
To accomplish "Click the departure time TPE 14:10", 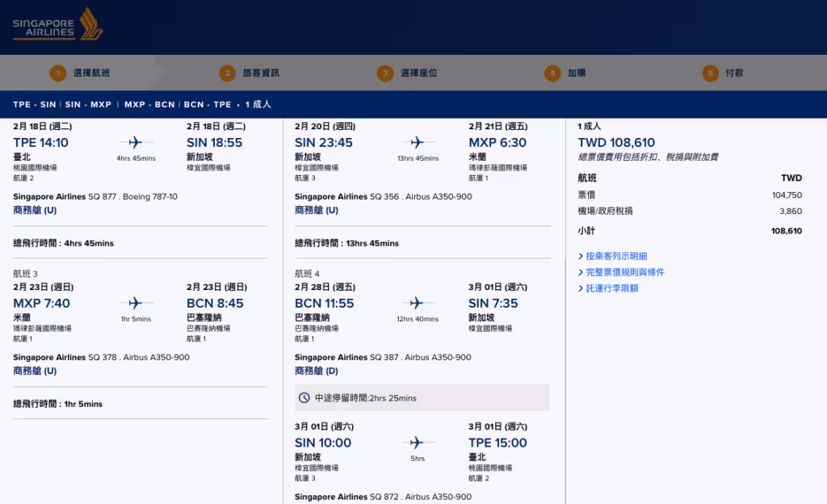I will (40, 142).
